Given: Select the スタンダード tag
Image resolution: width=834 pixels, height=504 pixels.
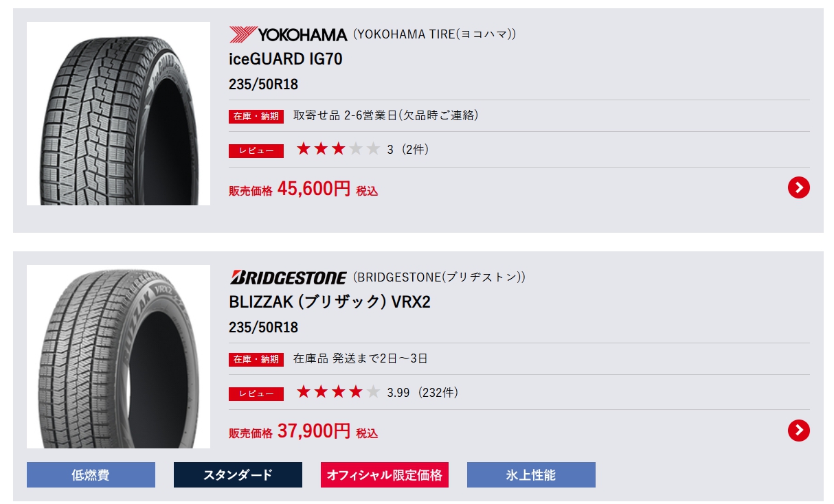Looking at the screenshot, I should [238, 474].
